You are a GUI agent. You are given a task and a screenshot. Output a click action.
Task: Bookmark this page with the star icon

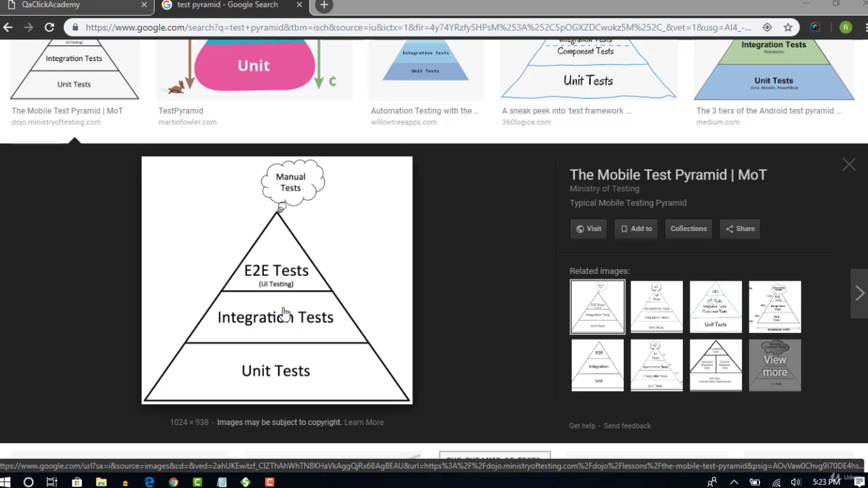[788, 28]
